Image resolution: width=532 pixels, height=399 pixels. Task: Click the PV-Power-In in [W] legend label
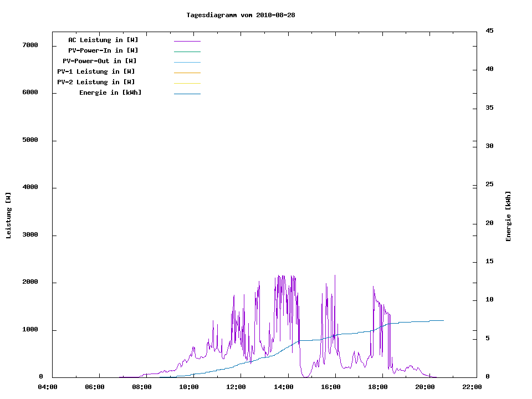(x=103, y=50)
